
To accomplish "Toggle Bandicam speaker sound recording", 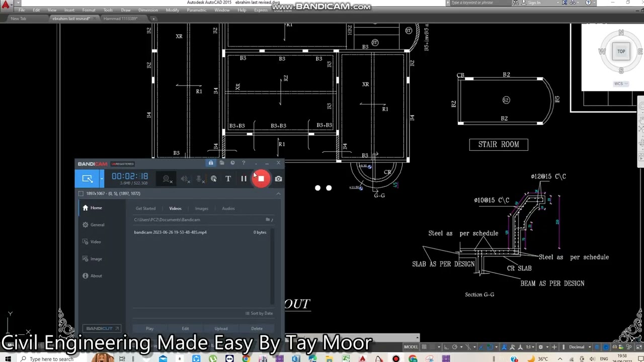I will (185, 178).
